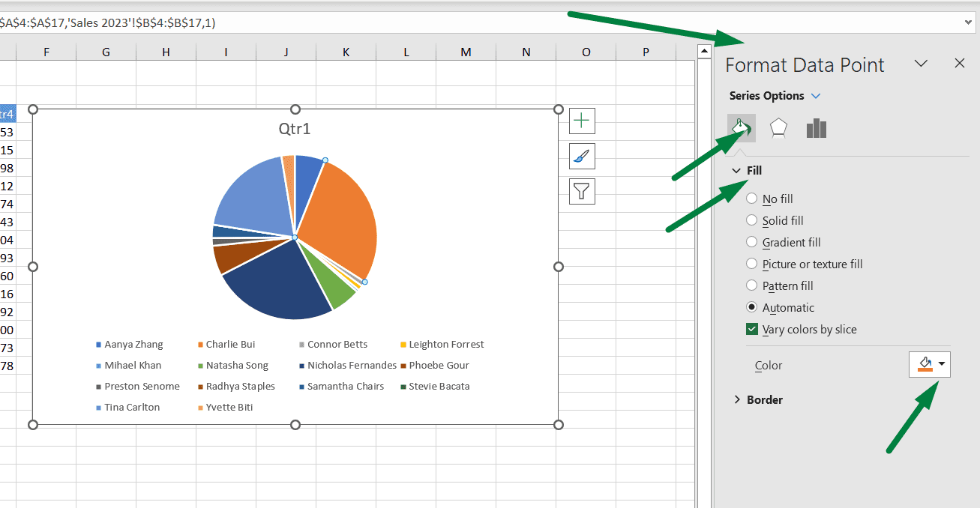Open the Series Options dropdown chevron

[x=817, y=95]
